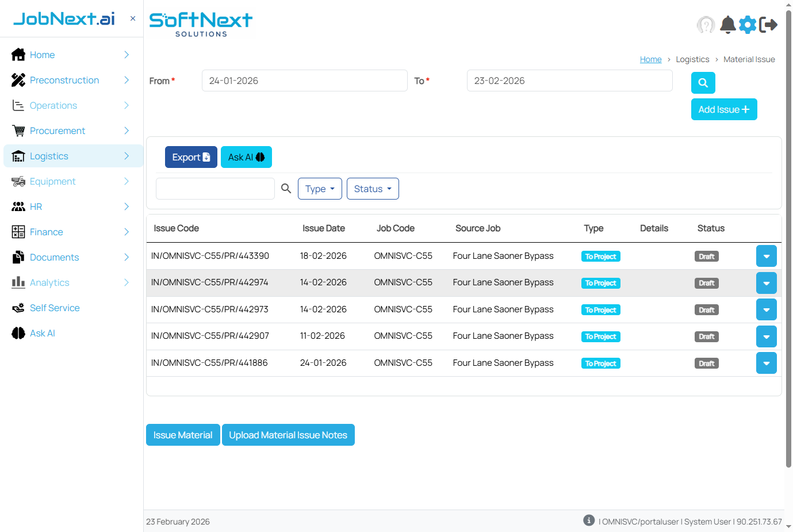Select the Documents sidebar icon
Viewport: 793px width, 532px height.
pos(17,257)
